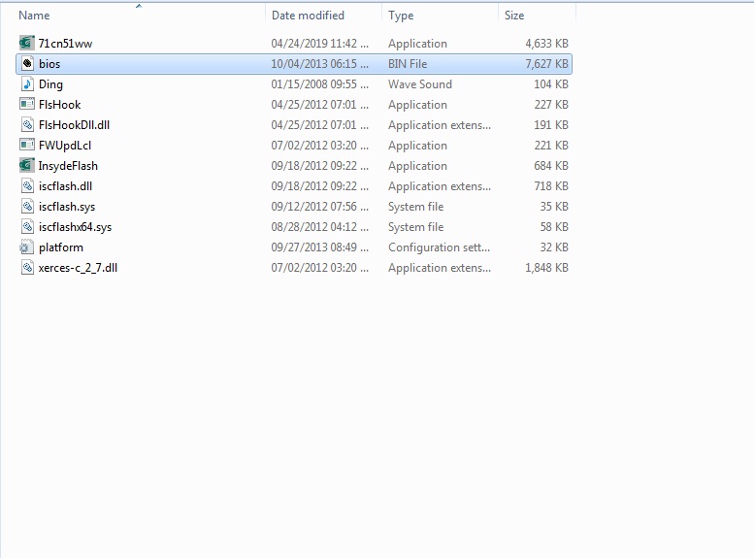754x560 pixels.
Task: Select the file name FWUpdLcl
Action: (65, 146)
